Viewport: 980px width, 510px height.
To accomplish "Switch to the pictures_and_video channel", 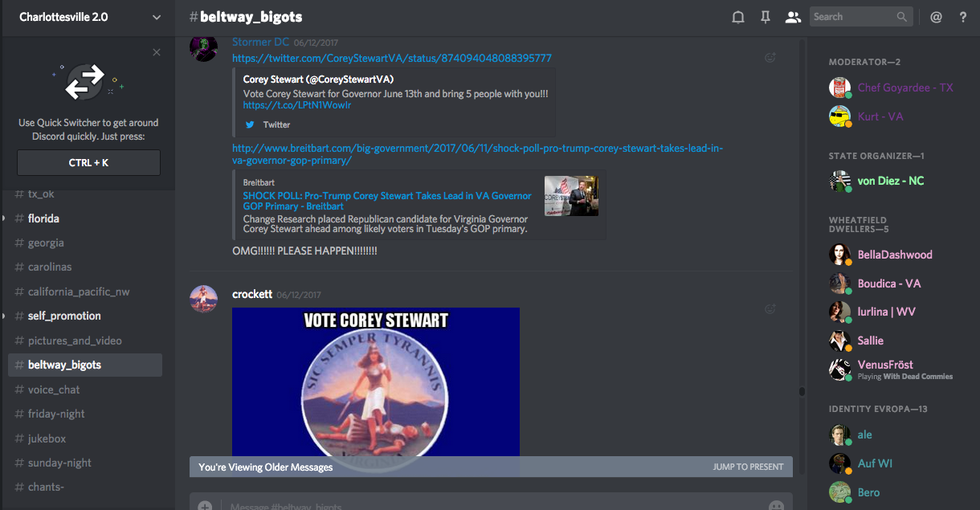I will point(75,341).
